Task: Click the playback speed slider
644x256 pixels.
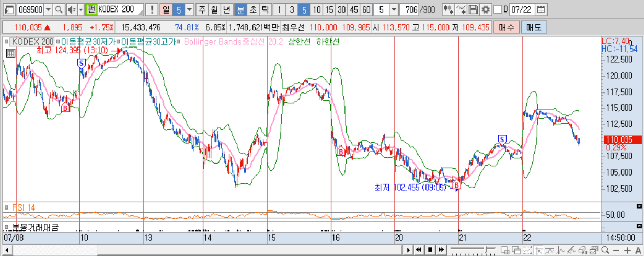Action: click(x=473, y=250)
